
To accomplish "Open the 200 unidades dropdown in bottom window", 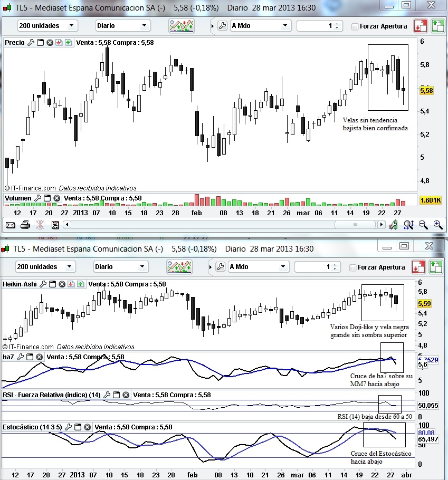I will pos(45,266).
